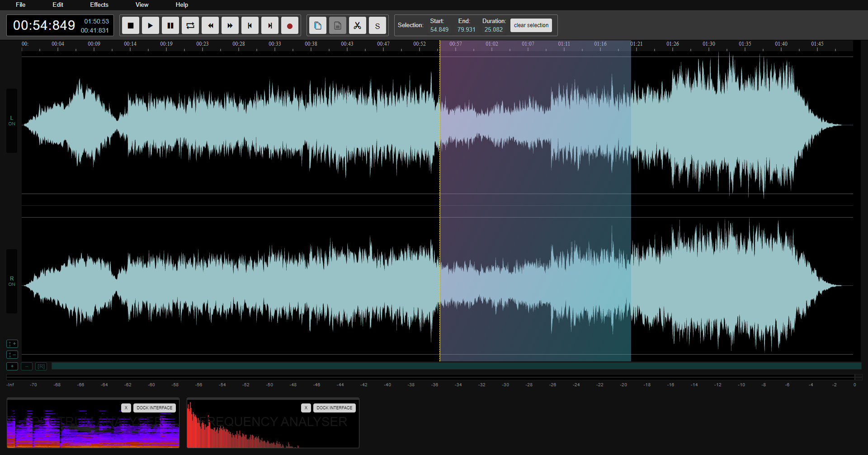Decrease vertical waveform zoom

coord(12,355)
